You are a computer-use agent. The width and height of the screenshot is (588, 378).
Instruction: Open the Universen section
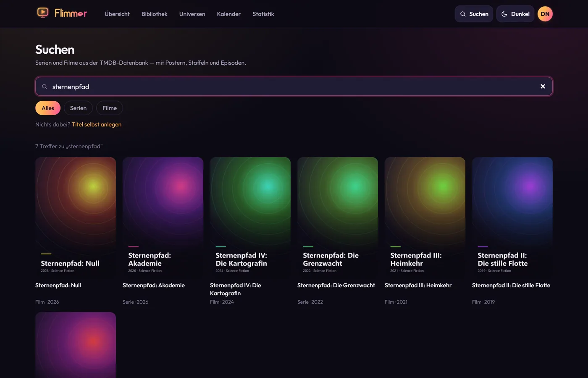(x=192, y=14)
